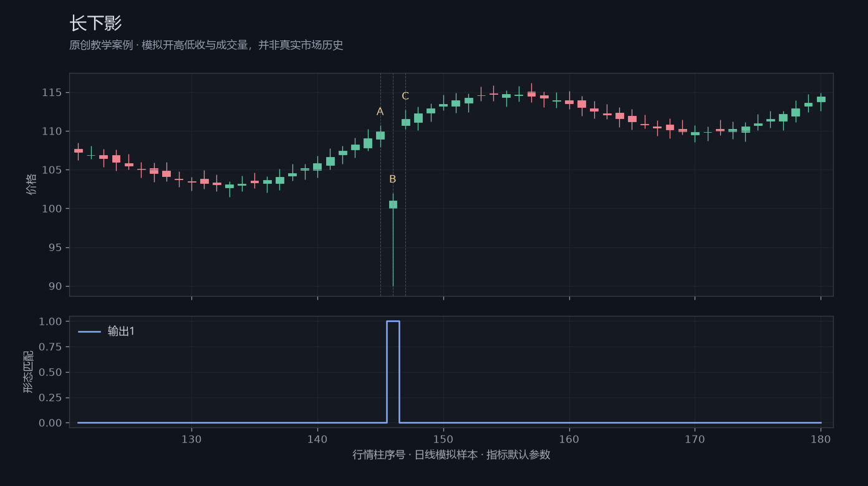Click the annotation label "B"

click(393, 179)
